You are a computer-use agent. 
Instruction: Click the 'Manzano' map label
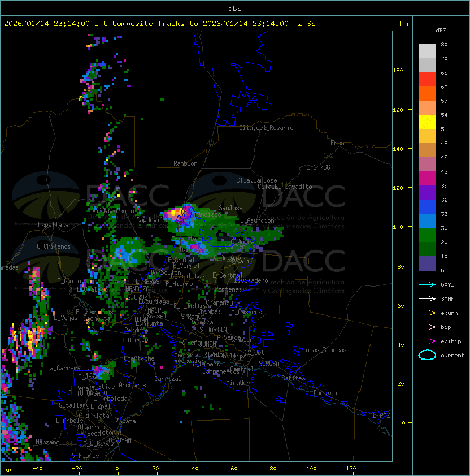click(x=47, y=443)
